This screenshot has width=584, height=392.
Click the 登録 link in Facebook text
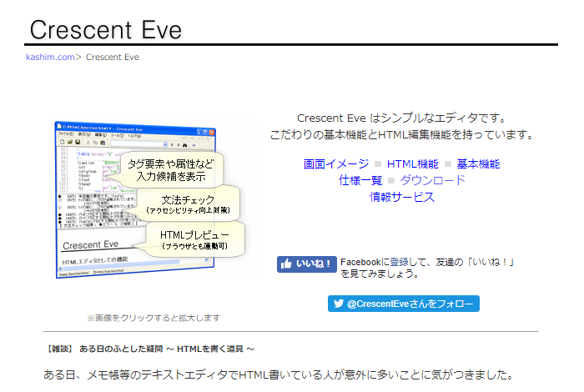pyautogui.click(x=400, y=262)
